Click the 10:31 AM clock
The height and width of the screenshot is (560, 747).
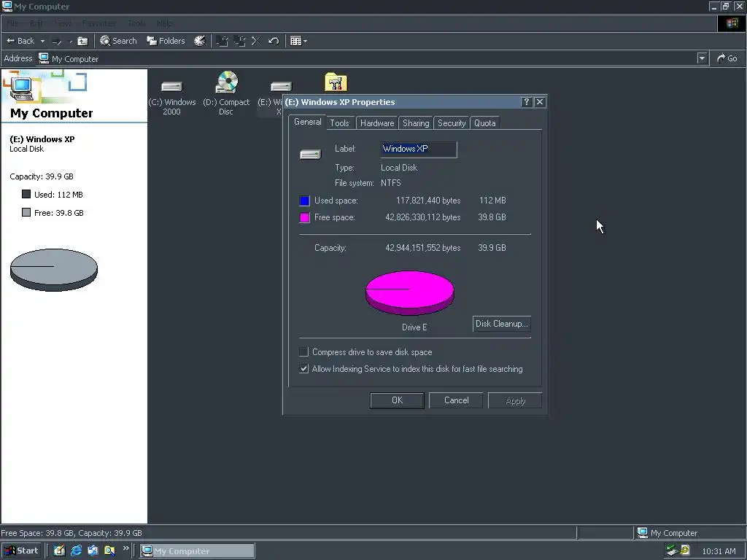719,551
